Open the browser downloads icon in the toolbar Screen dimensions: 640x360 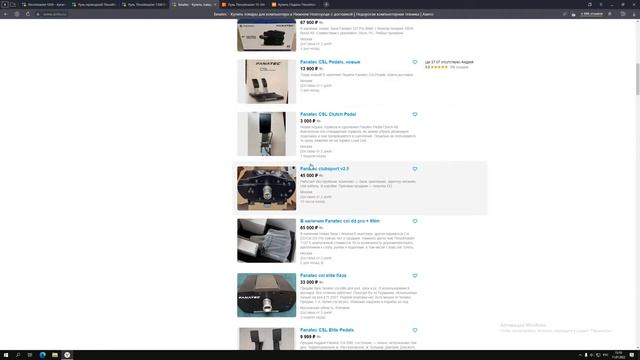click(x=634, y=14)
